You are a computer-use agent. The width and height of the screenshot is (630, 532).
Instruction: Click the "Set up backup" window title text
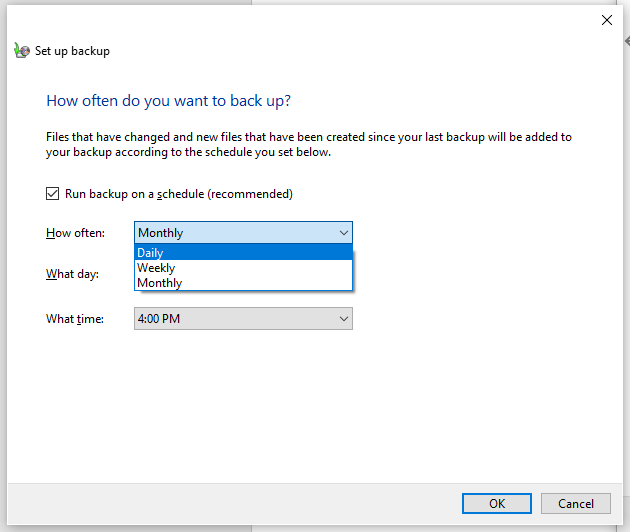click(72, 51)
